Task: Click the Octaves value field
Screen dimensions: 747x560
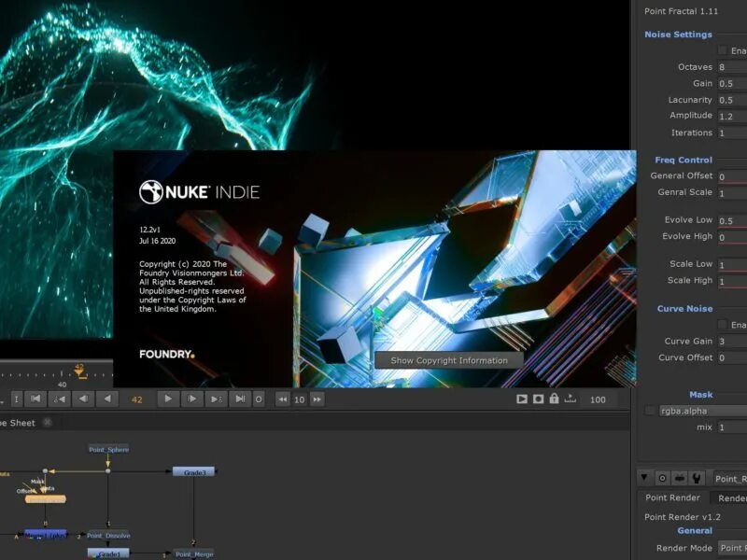Action: click(x=732, y=67)
